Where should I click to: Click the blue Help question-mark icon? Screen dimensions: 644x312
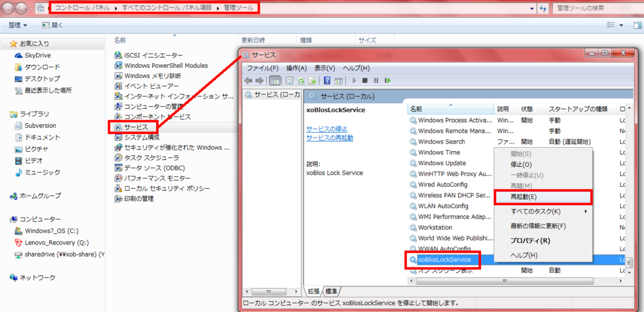pos(327,81)
